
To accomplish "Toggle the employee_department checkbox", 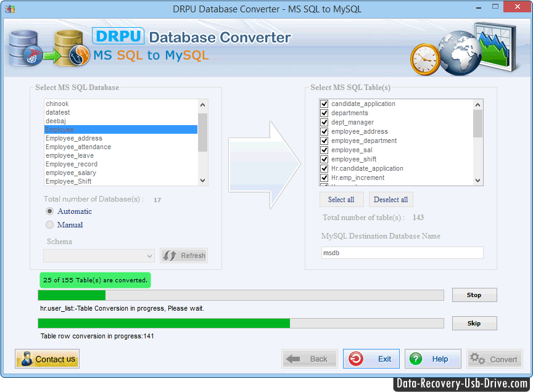I will [324, 141].
